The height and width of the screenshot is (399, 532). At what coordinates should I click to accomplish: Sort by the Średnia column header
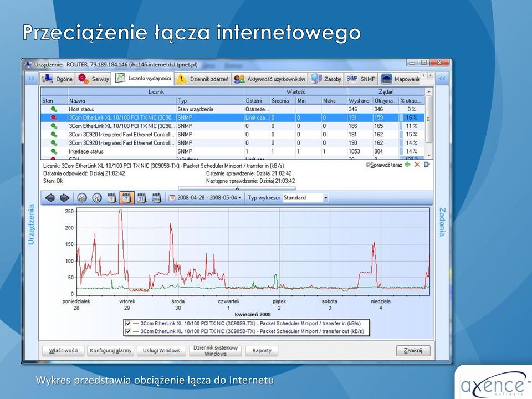(283, 101)
